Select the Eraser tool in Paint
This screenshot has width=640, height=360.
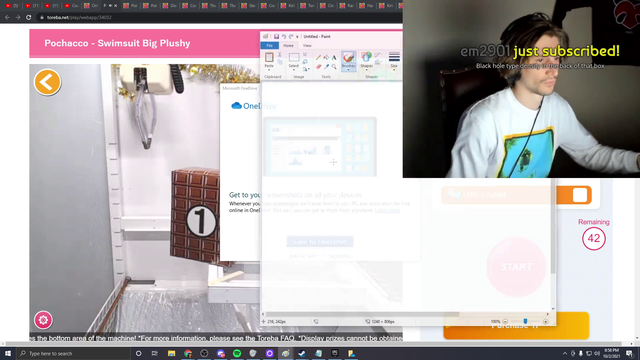tap(318, 67)
